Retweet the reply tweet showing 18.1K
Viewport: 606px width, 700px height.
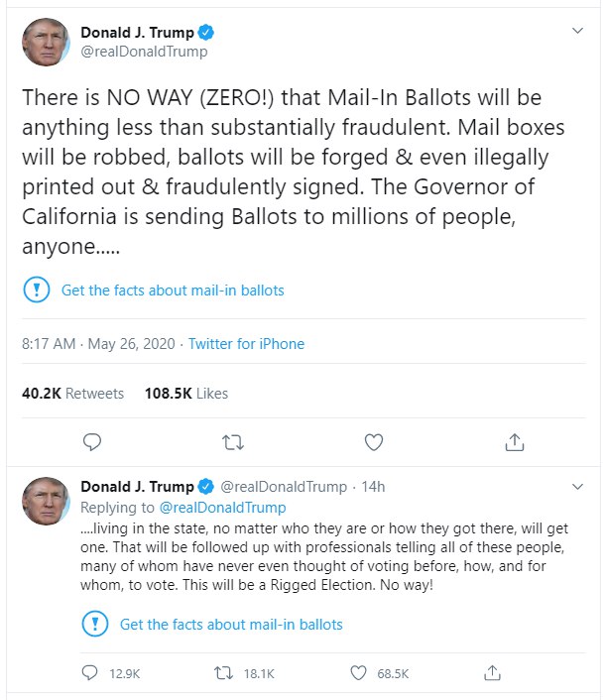224,674
